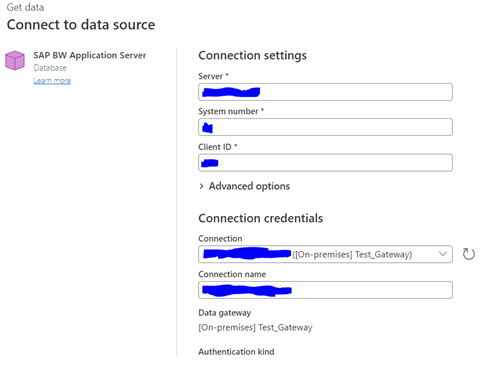Viewport: 486px width, 366px height.
Task: Open the Learn more link
Action: click(52, 81)
